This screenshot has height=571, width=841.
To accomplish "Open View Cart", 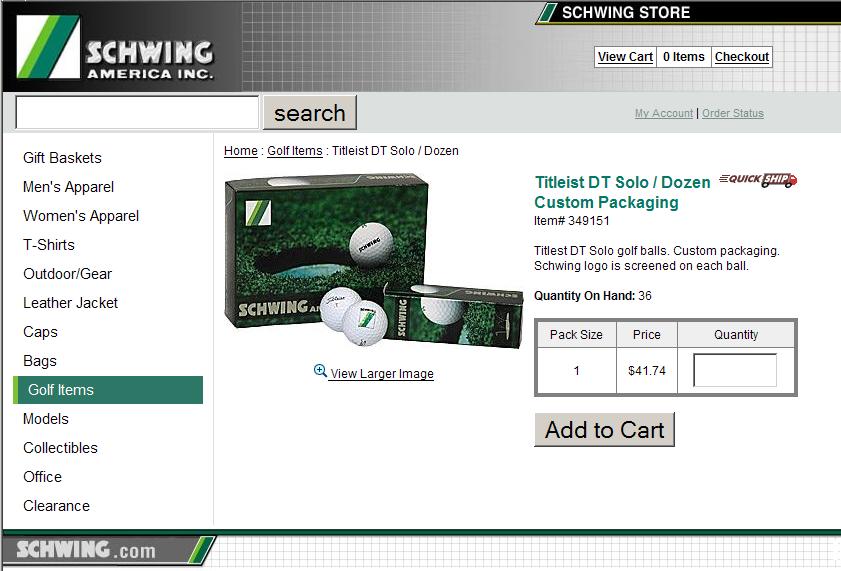I will 625,57.
